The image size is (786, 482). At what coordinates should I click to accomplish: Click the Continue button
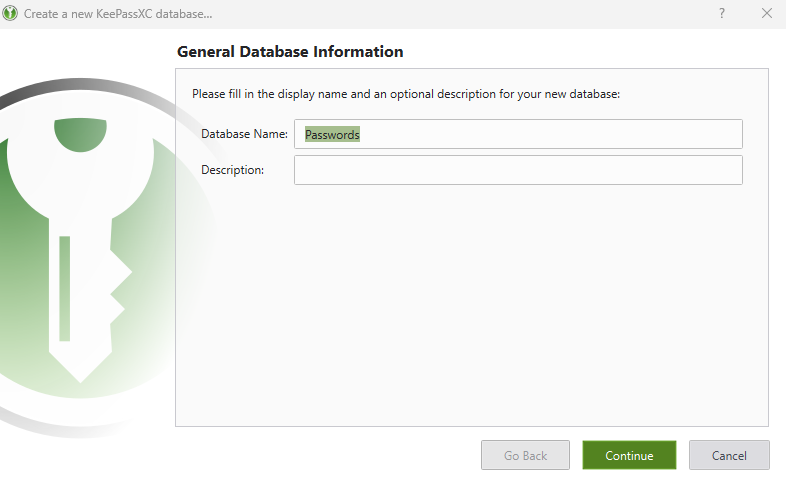[x=629, y=455]
